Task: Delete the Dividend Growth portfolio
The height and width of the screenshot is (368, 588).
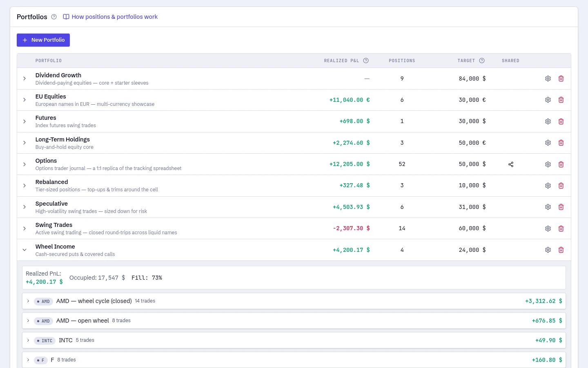Action: pyautogui.click(x=561, y=79)
